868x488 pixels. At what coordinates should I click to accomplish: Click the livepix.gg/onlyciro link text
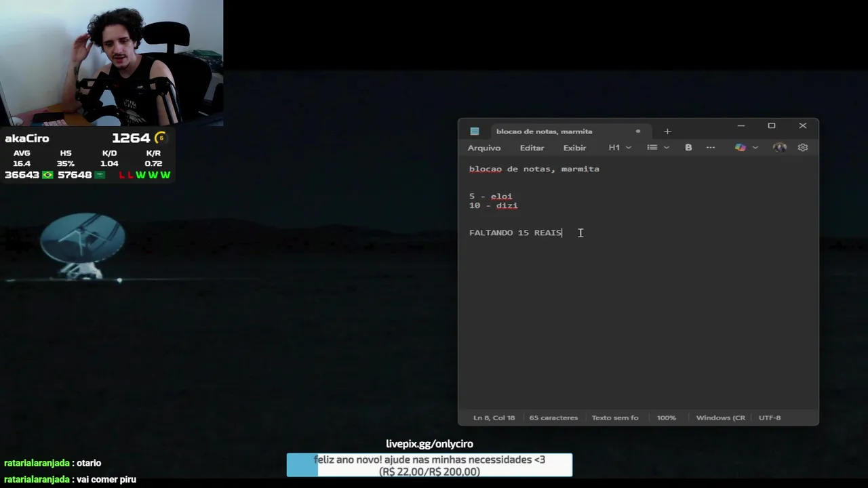(429, 444)
